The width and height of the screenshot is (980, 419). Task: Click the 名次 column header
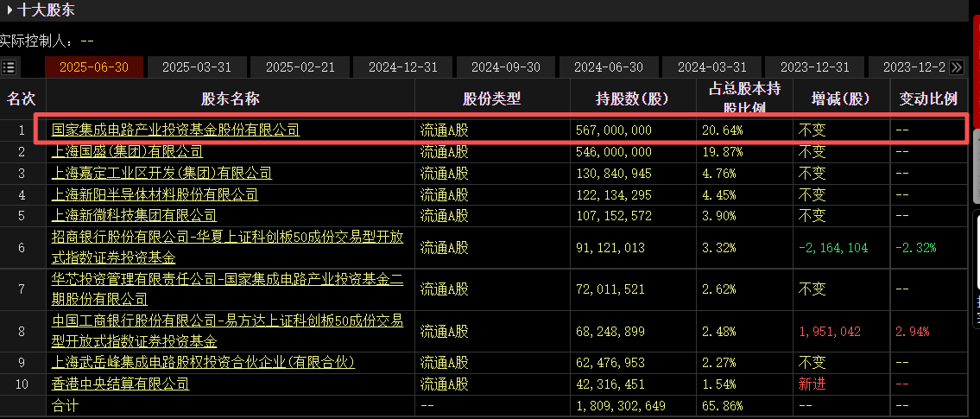pyautogui.click(x=22, y=98)
